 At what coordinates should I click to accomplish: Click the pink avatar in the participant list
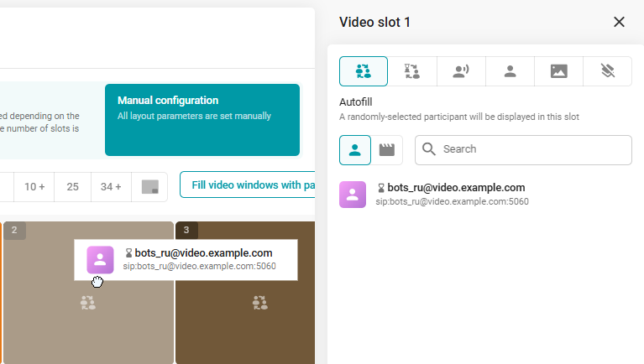[x=353, y=194]
